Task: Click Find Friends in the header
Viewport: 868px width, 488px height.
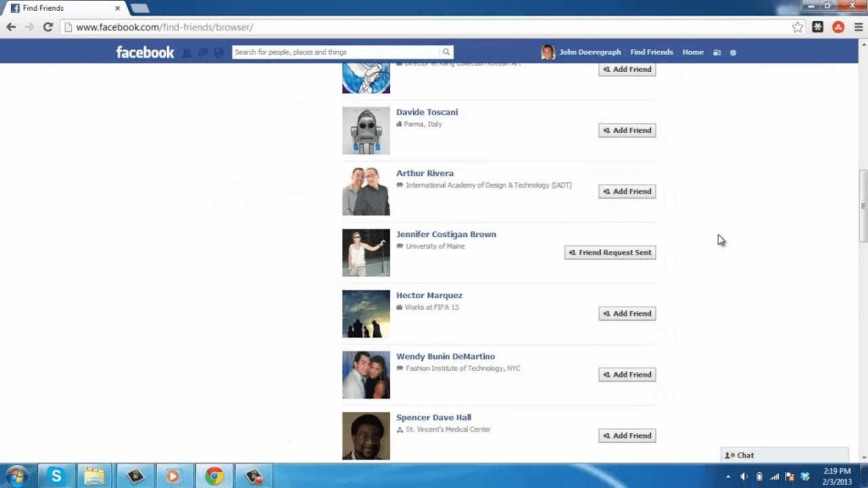Action: (x=651, y=53)
